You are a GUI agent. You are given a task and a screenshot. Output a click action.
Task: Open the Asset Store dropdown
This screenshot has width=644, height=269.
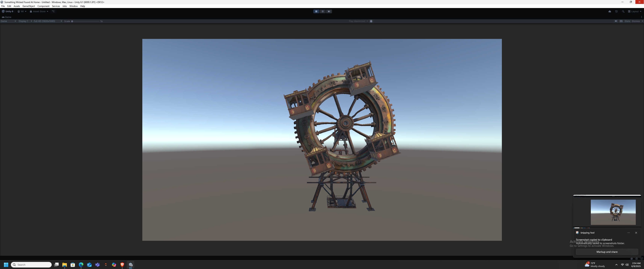39,11
